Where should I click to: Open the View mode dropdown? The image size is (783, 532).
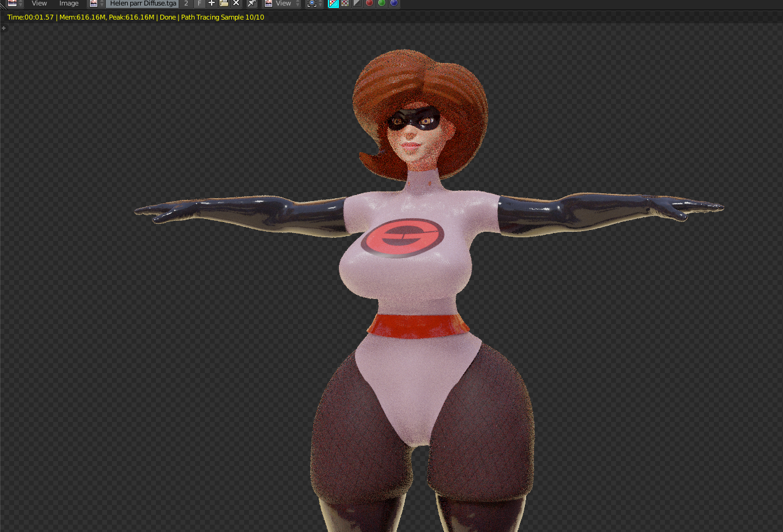[x=283, y=4]
